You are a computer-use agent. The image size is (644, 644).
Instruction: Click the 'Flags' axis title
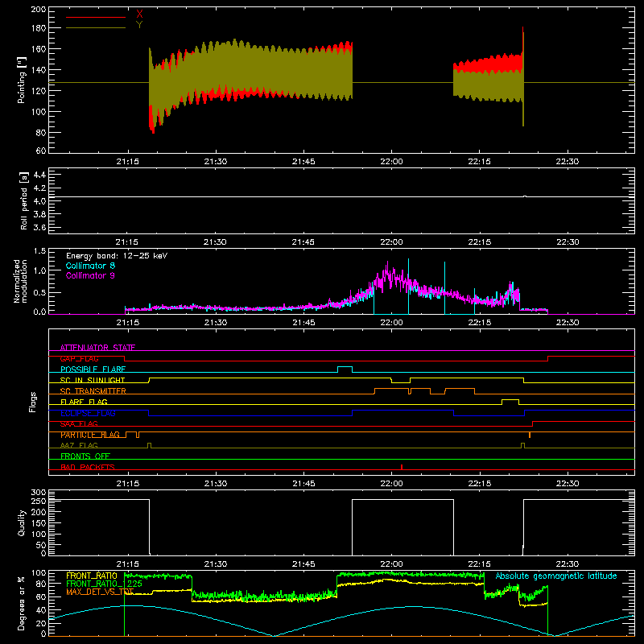(32, 402)
